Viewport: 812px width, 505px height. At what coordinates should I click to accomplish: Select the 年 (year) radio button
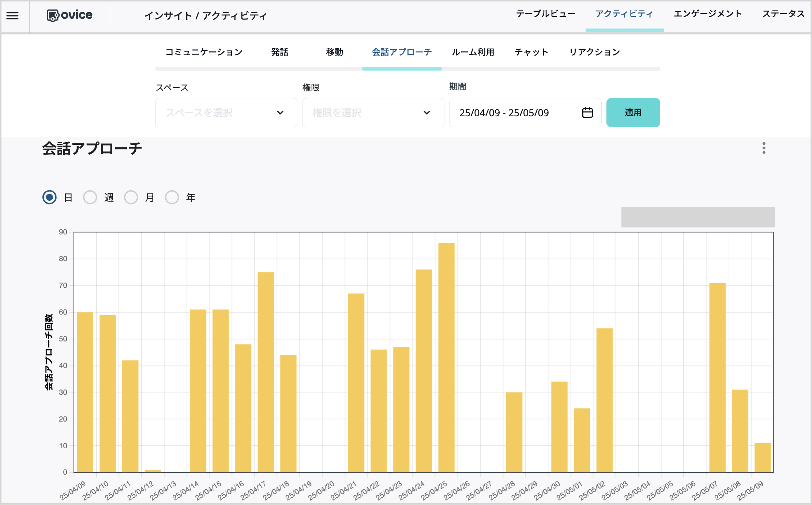click(x=172, y=197)
